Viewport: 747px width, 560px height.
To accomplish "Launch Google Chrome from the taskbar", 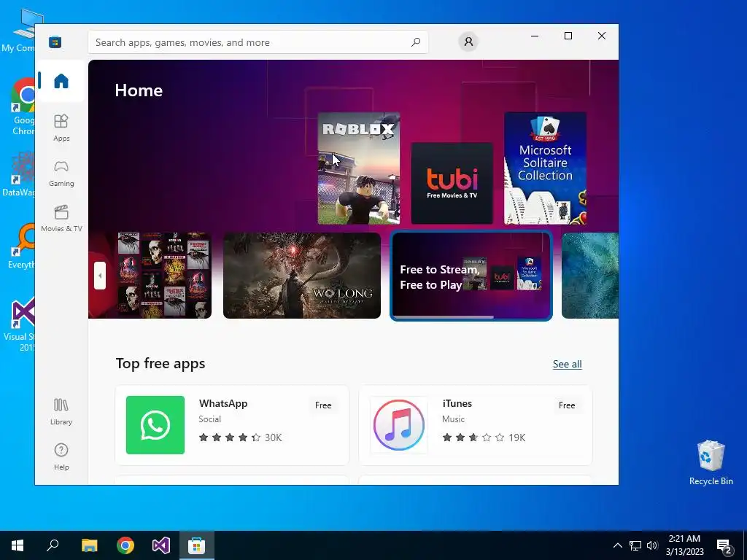I will (x=125, y=545).
